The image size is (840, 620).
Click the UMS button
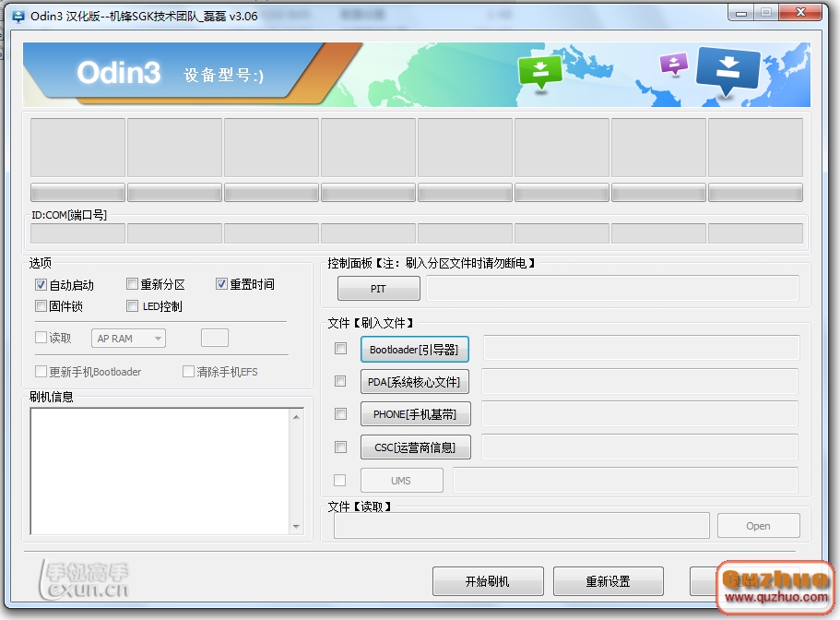tap(401, 480)
